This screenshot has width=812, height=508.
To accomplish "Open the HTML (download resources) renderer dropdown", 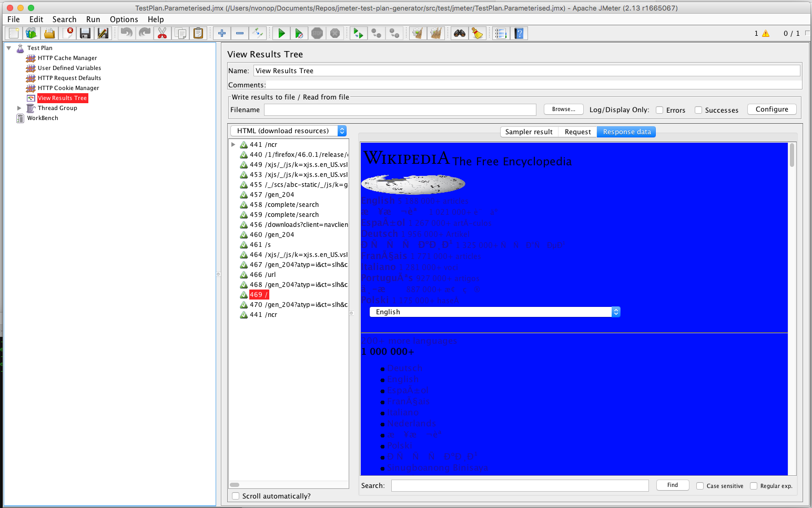I will tap(288, 131).
